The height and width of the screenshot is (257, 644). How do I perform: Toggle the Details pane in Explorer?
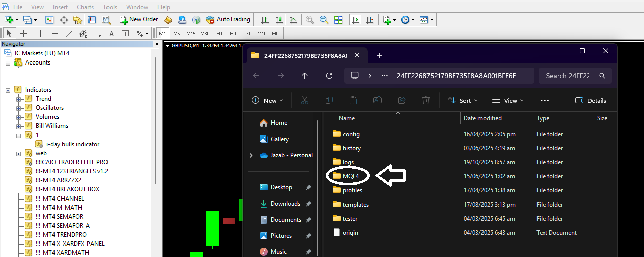[591, 100]
